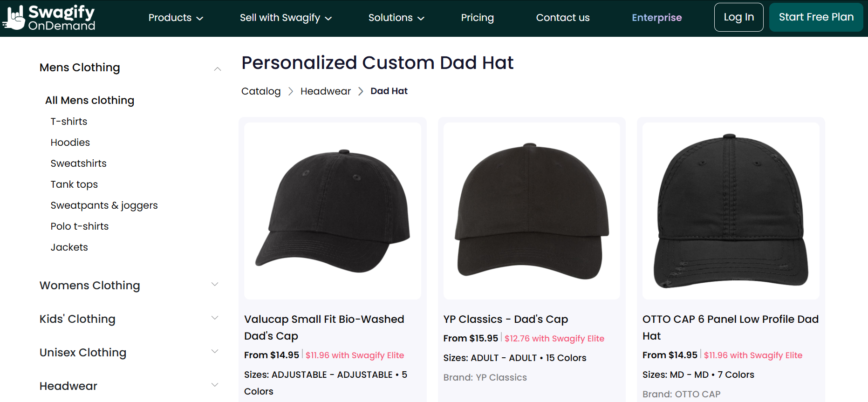
Task: Visit the Enterprise link
Action: point(656,18)
